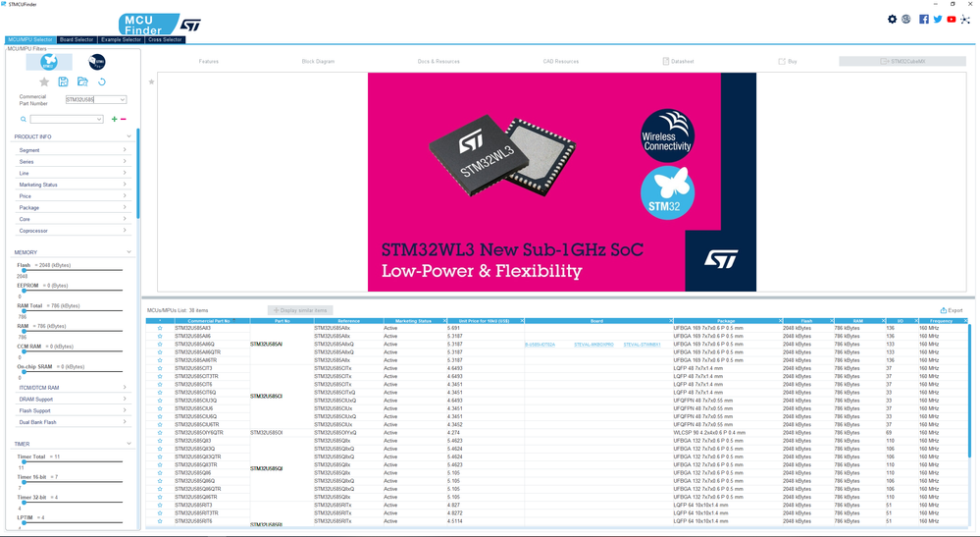Select the STM32 butterfly MCU filter icon
Viewport: 980px width, 537px height.
pyautogui.click(x=49, y=61)
